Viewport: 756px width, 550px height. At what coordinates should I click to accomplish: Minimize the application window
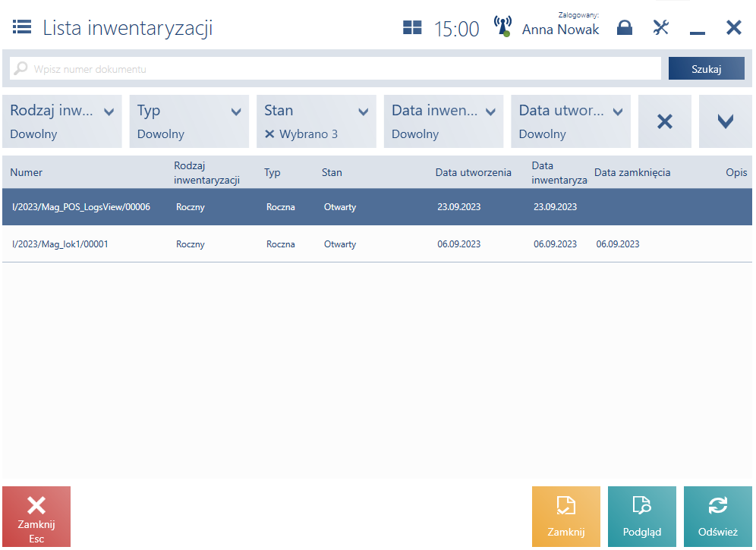coord(698,33)
